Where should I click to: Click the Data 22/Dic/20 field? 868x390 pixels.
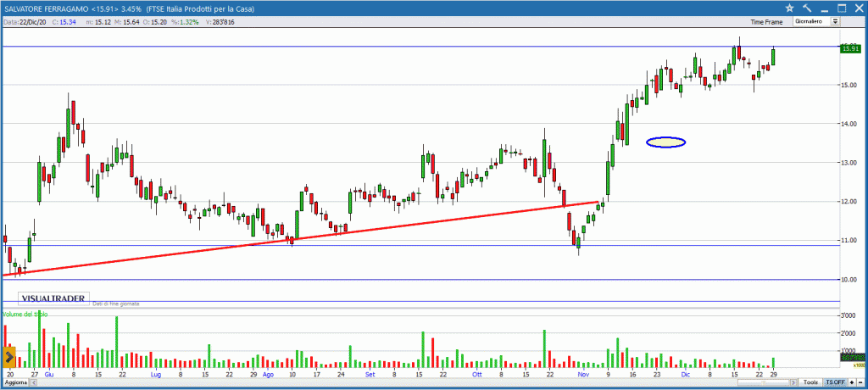click(x=25, y=21)
